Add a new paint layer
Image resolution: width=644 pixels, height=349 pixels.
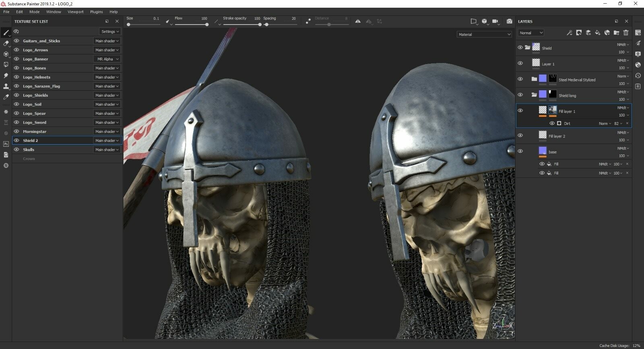click(x=588, y=33)
